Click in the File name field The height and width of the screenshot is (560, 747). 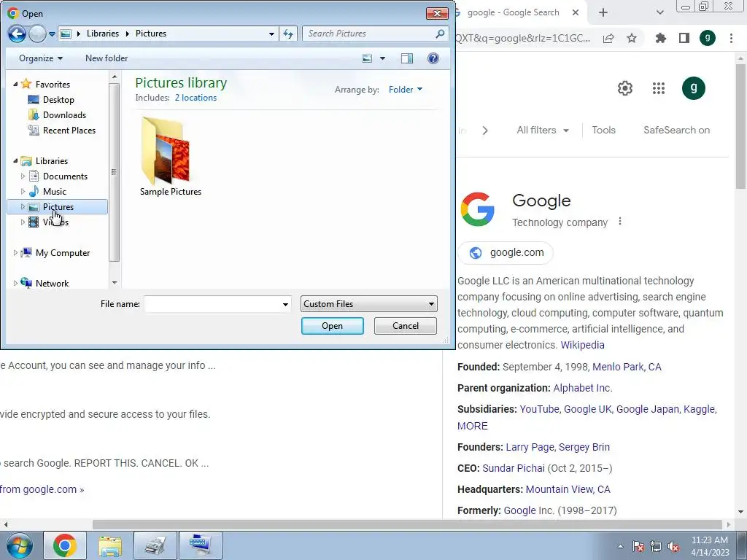tap(213, 304)
